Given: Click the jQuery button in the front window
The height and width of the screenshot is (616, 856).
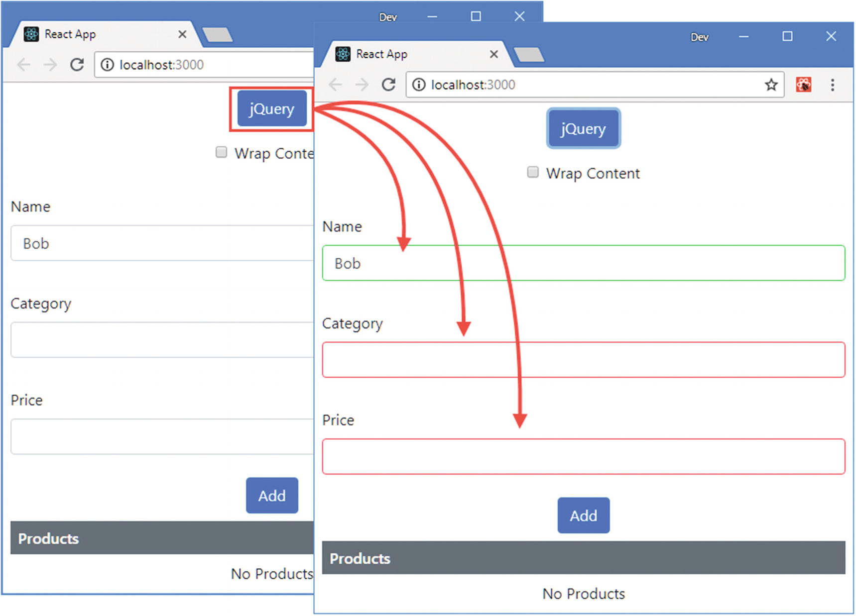Looking at the screenshot, I should pos(583,128).
